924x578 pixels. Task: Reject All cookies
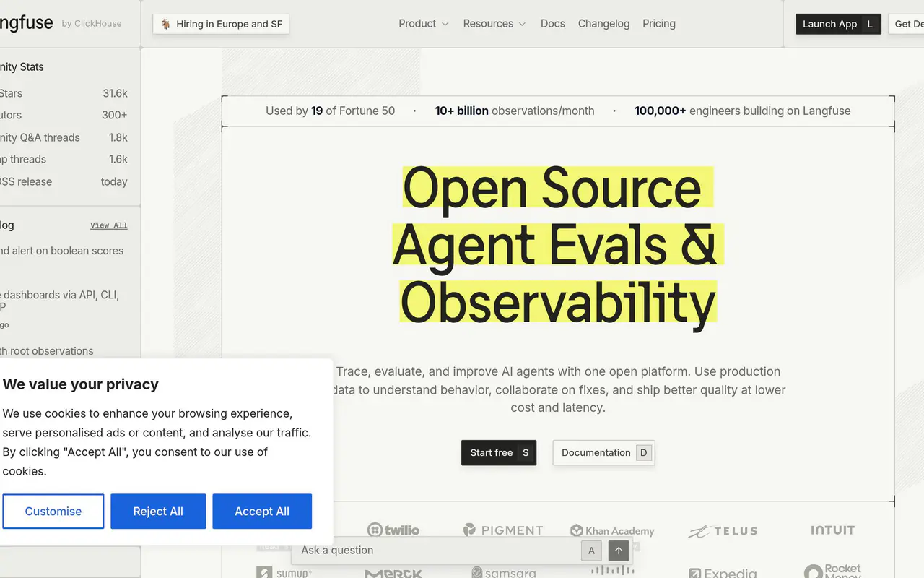tap(158, 512)
